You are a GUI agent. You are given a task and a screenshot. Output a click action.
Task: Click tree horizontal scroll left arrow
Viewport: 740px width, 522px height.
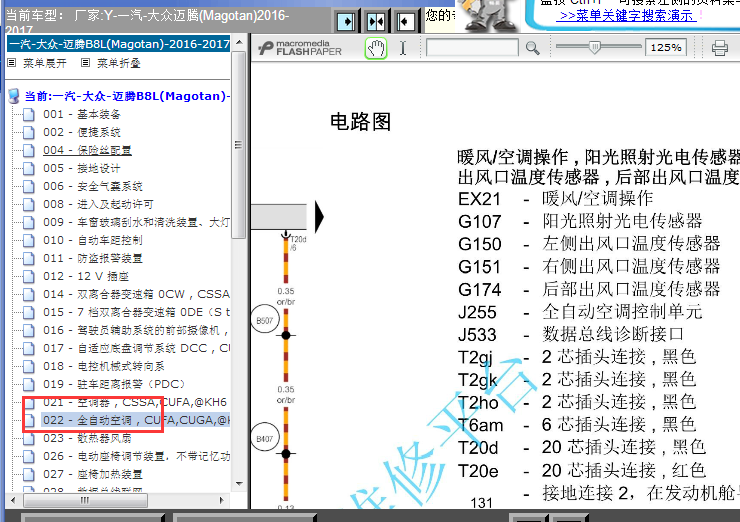click(x=13, y=500)
